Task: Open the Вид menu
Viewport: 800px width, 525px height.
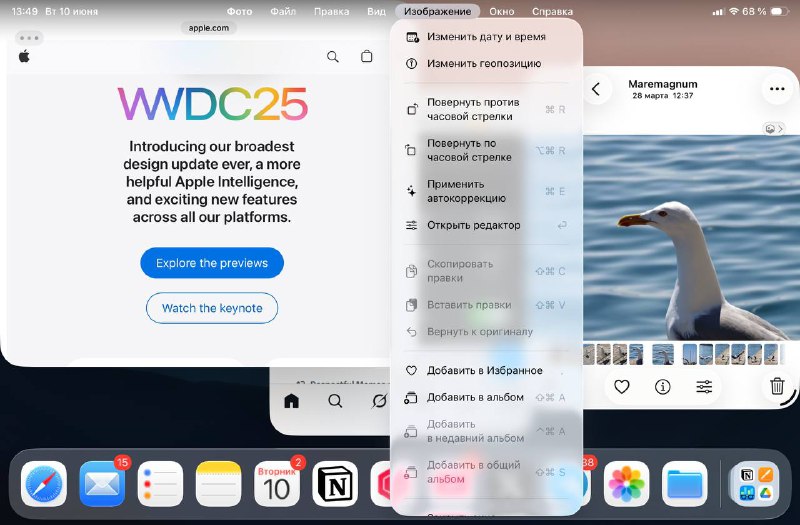Action: pyautogui.click(x=377, y=11)
